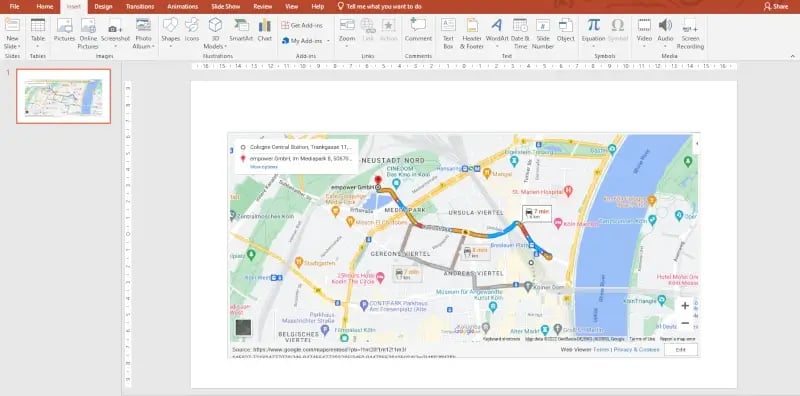The height and width of the screenshot is (396, 800).
Task: Click the satellite layer thumbnail on map
Action: (243, 327)
